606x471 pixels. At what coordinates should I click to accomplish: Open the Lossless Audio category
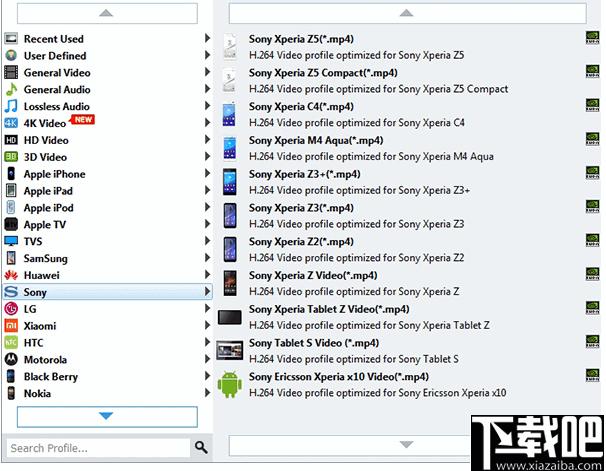tap(107, 106)
